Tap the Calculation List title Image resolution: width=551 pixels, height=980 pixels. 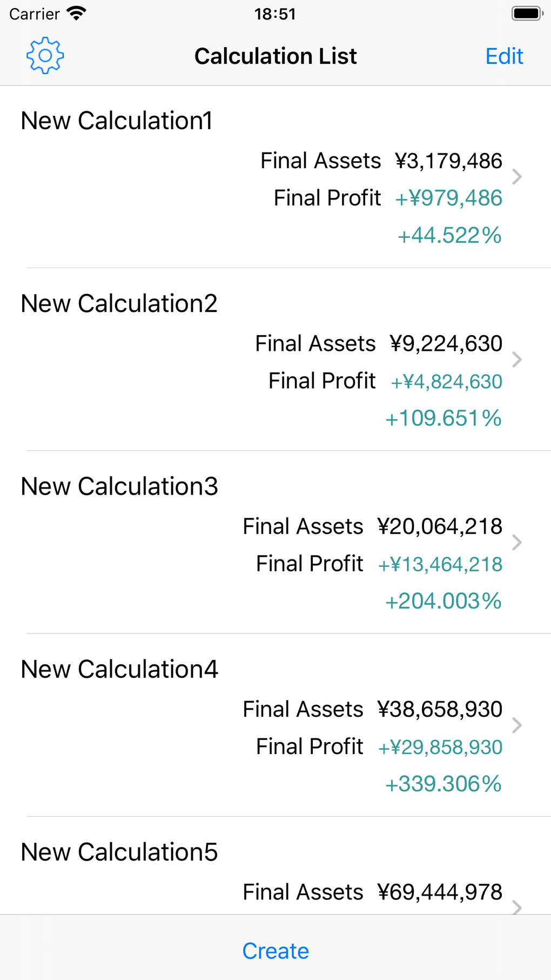click(275, 56)
